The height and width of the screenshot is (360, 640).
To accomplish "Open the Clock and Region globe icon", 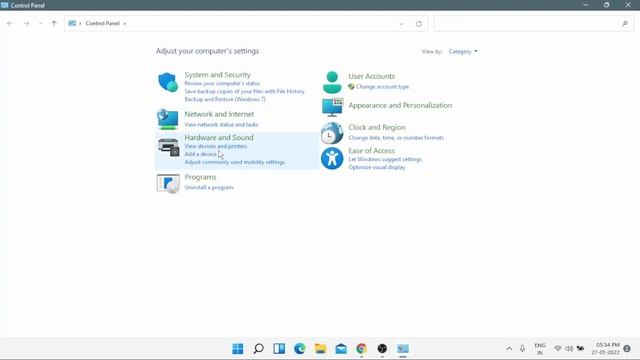I will tap(332, 133).
